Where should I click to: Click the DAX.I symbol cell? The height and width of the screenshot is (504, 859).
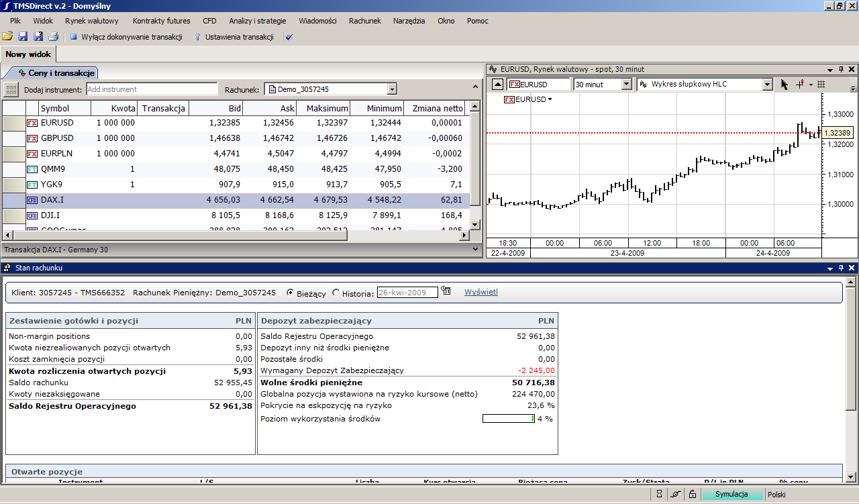65,200
